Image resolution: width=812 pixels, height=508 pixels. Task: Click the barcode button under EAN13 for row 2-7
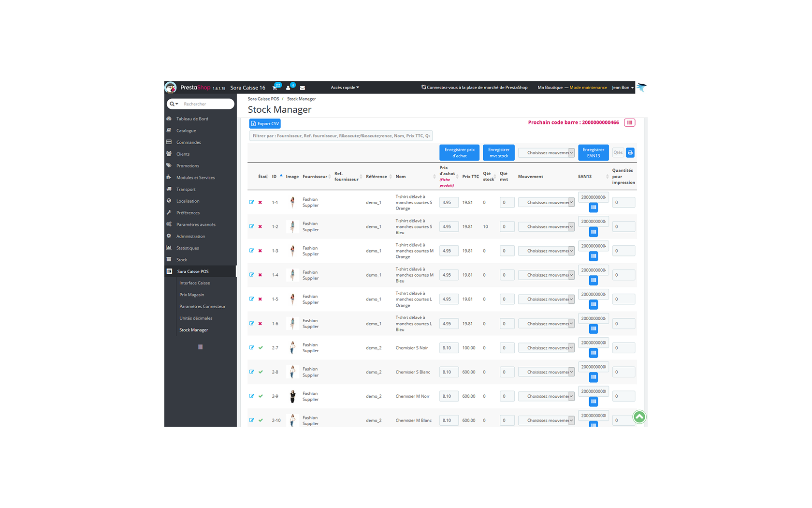click(594, 353)
